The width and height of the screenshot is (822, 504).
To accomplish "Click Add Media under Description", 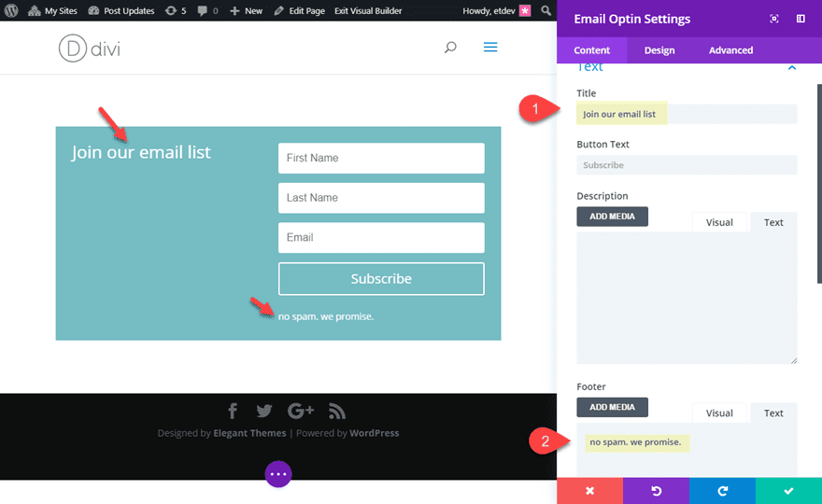I will 613,217.
